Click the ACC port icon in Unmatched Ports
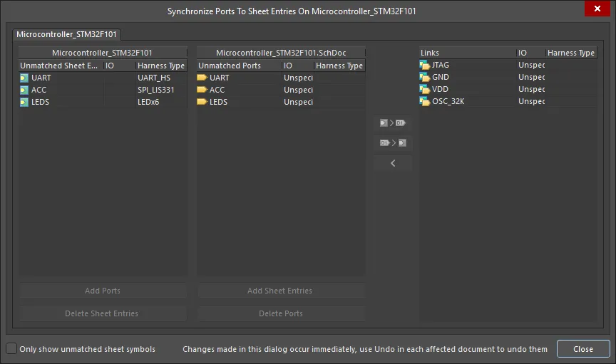 (x=202, y=90)
